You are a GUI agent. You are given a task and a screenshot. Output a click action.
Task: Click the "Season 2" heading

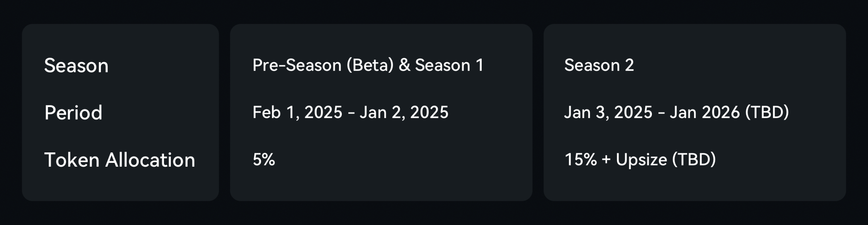599,65
